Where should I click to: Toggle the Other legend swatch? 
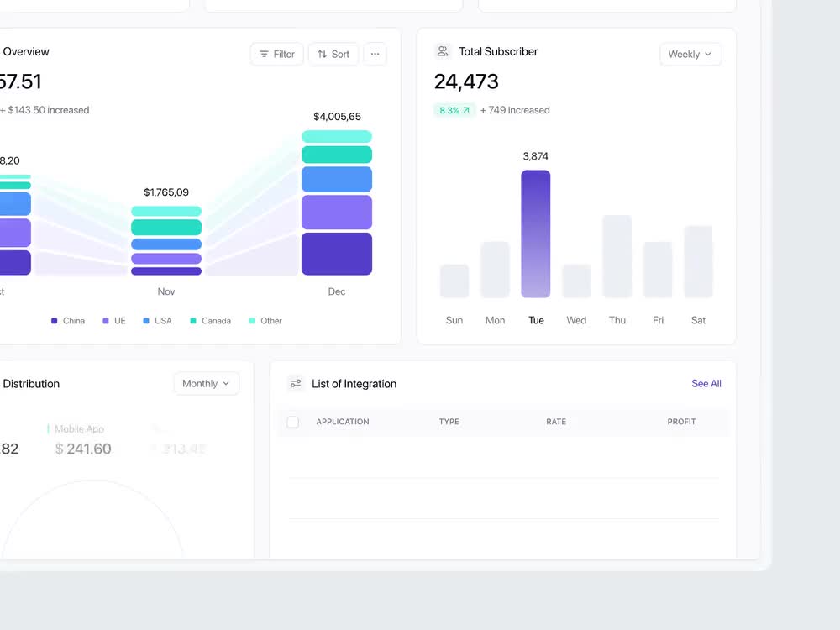[x=252, y=321]
